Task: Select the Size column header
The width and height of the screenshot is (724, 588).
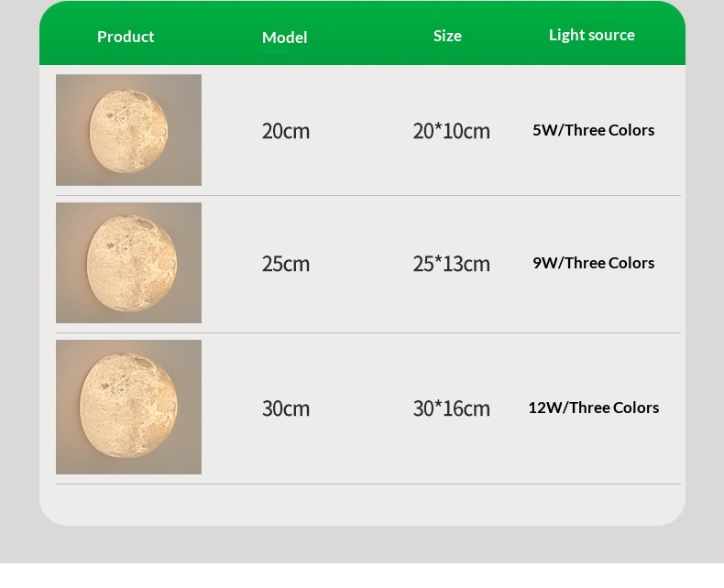Action: tap(447, 36)
